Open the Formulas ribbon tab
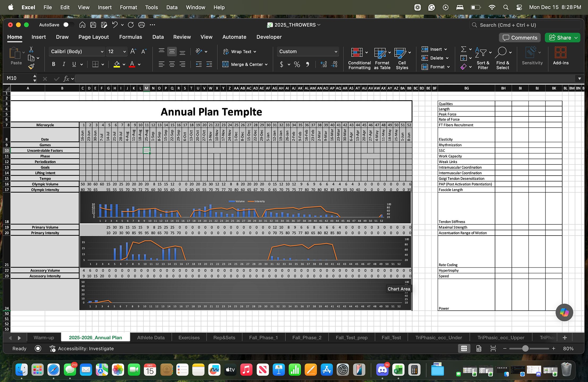 click(131, 37)
